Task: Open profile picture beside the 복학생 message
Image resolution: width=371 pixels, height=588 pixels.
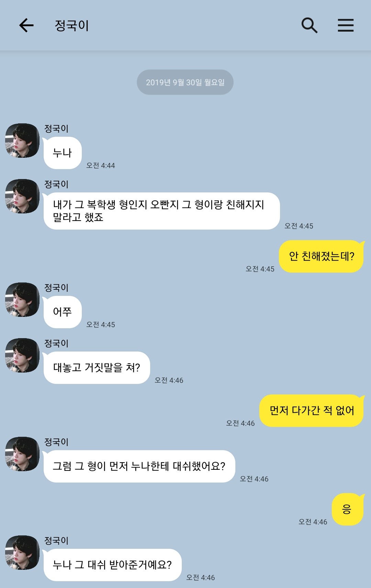Action: click(x=22, y=196)
